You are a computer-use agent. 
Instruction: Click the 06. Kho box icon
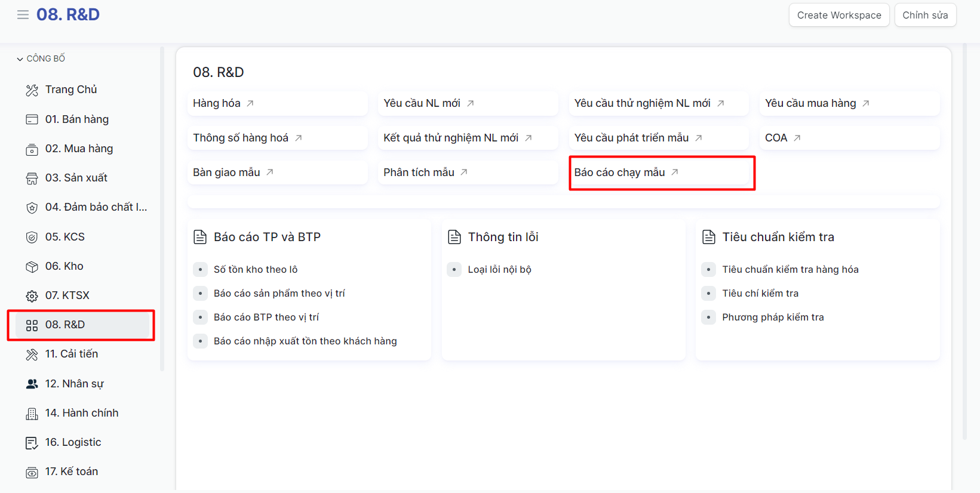32,267
